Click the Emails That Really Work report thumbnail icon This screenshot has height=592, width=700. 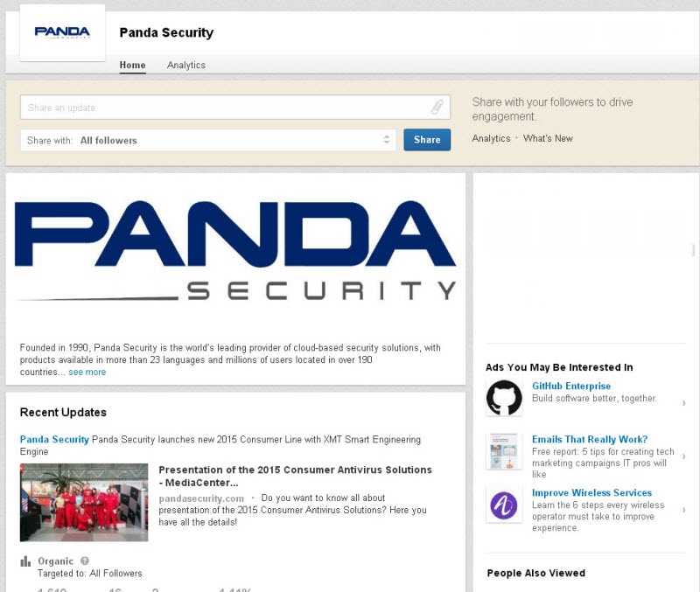pyautogui.click(x=503, y=451)
